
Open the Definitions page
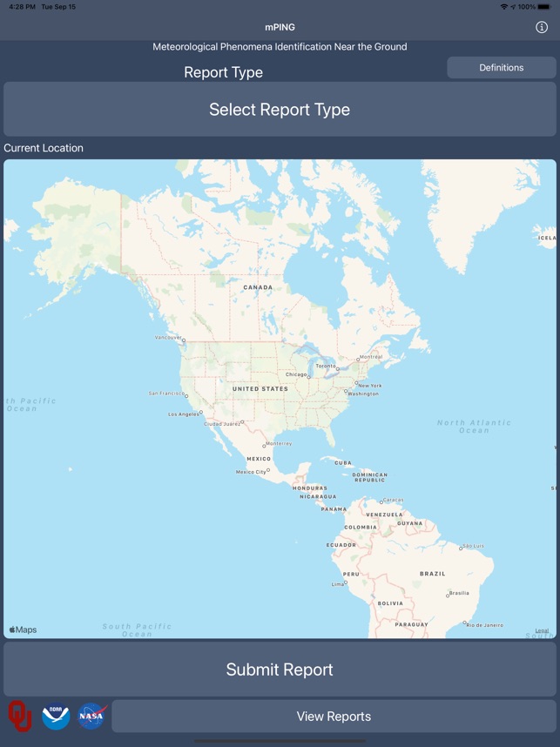(x=501, y=68)
